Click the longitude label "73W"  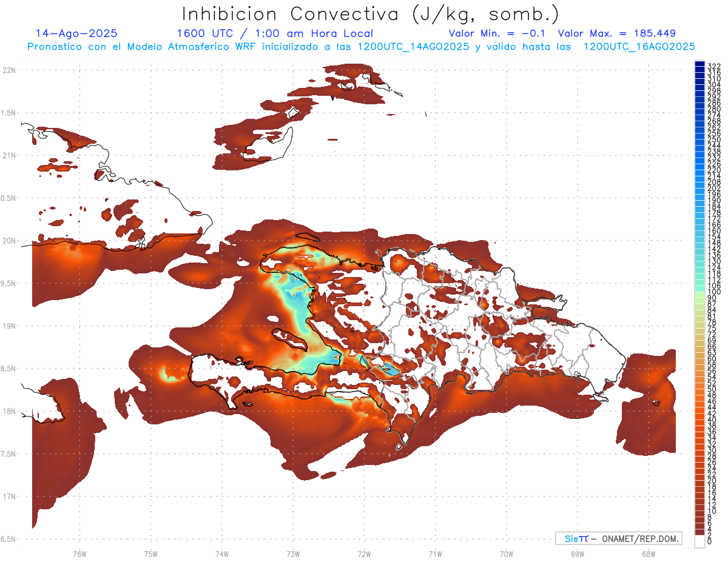(x=293, y=554)
